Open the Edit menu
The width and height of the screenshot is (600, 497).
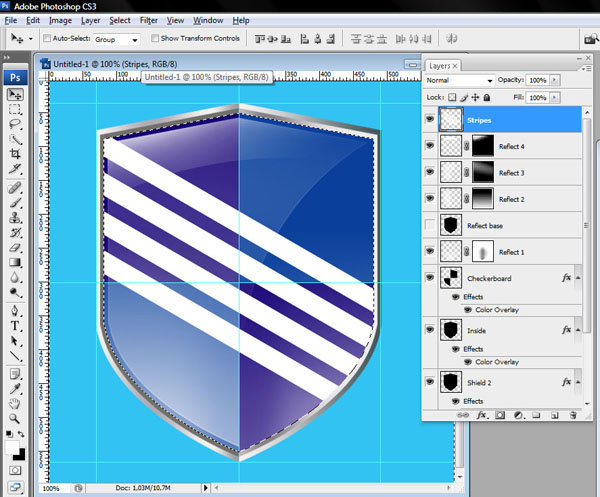(33, 20)
